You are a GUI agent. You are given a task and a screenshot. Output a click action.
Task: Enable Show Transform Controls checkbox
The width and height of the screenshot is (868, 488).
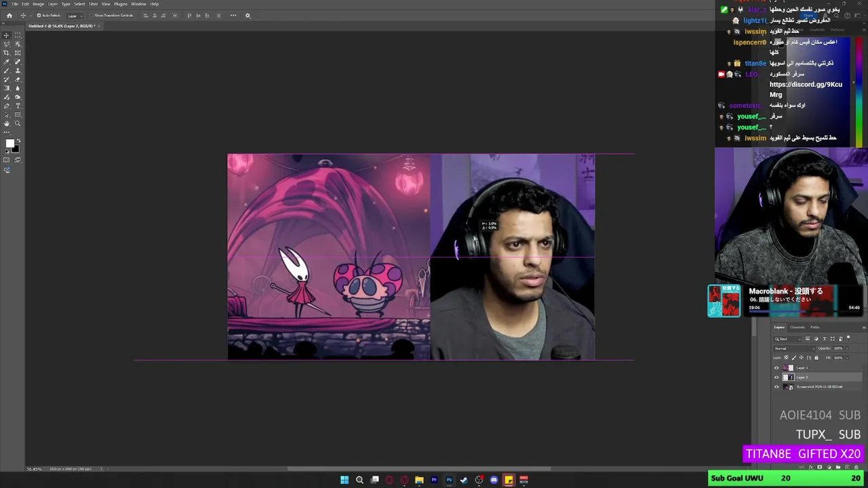(x=92, y=16)
